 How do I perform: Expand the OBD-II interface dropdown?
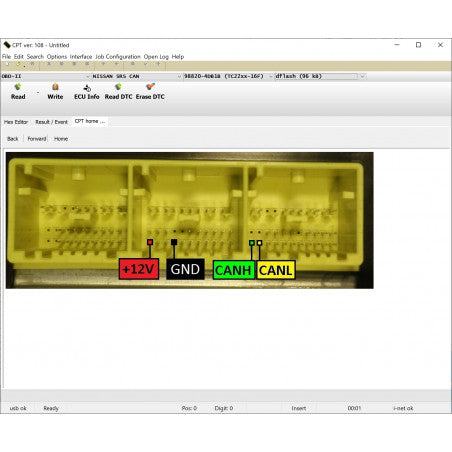(88, 76)
